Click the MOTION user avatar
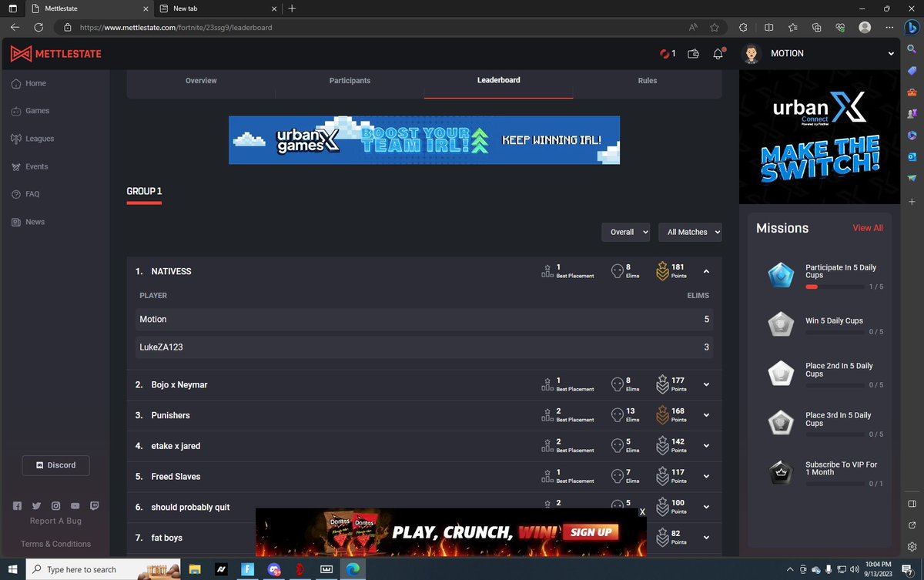The height and width of the screenshot is (580, 924). (x=752, y=54)
